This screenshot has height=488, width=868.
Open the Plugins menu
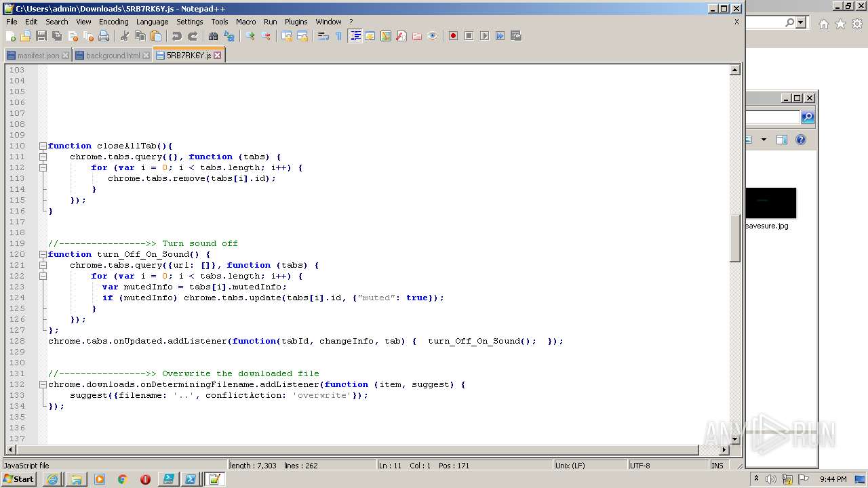pos(296,22)
